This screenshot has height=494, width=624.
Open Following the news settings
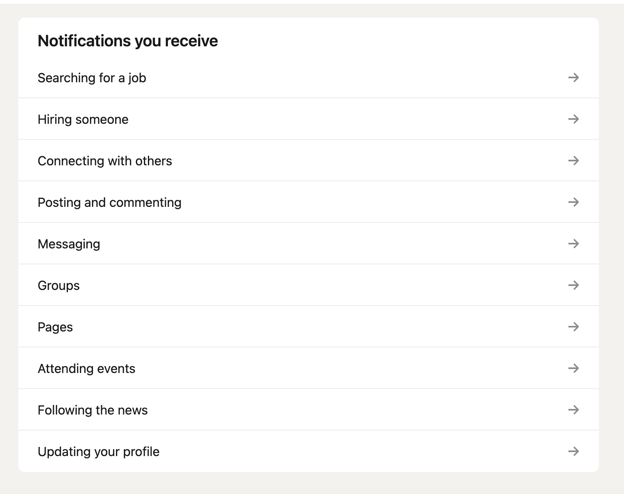coord(92,410)
